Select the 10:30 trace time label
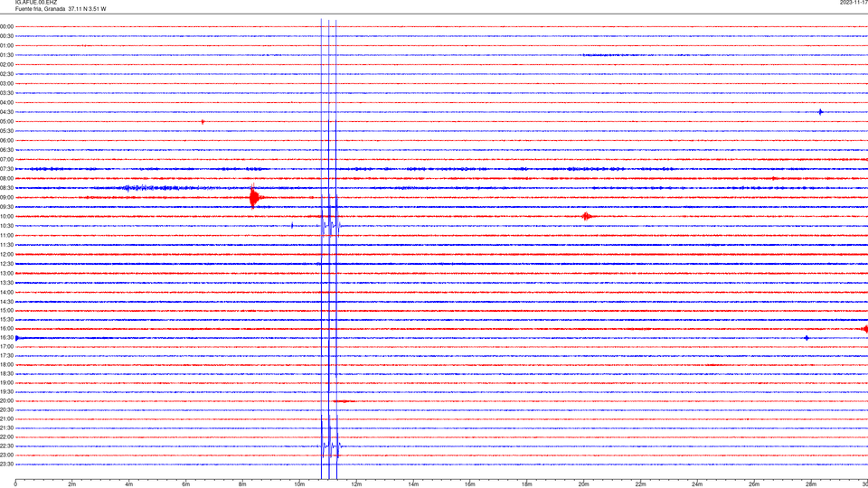 [6, 226]
